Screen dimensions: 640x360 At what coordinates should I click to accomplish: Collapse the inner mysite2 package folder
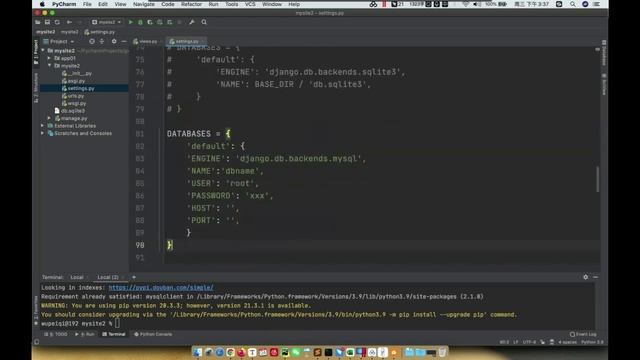click(49, 66)
